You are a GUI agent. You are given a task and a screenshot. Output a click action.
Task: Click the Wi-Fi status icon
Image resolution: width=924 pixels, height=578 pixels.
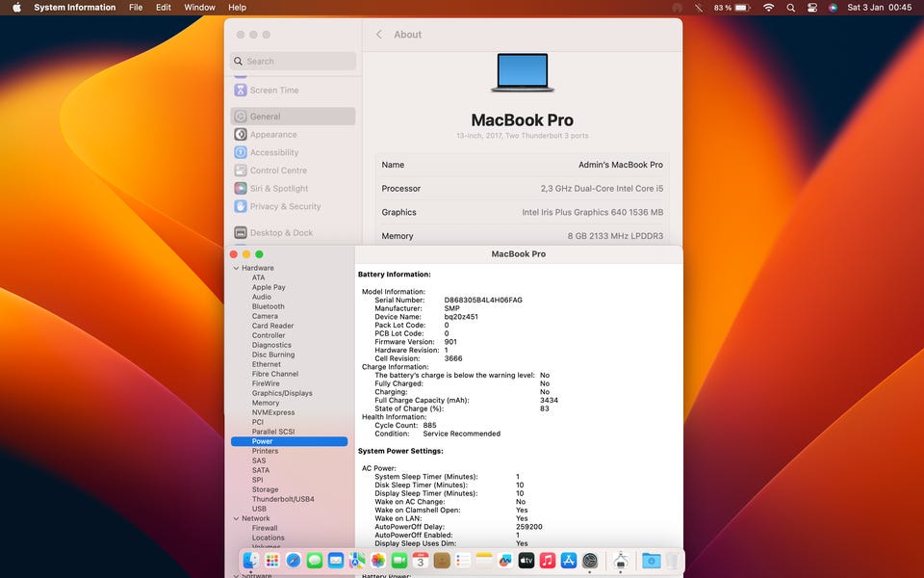tap(768, 8)
